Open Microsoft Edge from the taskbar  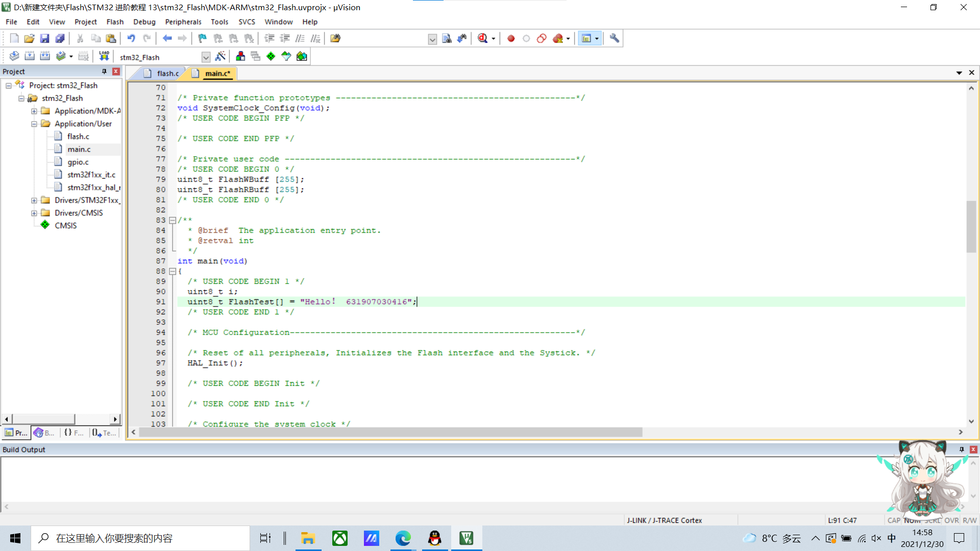[x=403, y=538]
